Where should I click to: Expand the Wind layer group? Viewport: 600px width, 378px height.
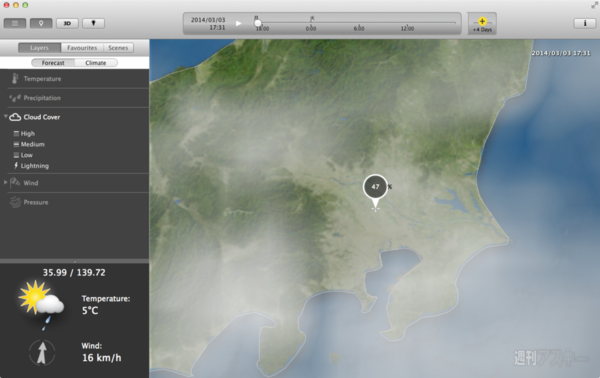click(x=6, y=182)
